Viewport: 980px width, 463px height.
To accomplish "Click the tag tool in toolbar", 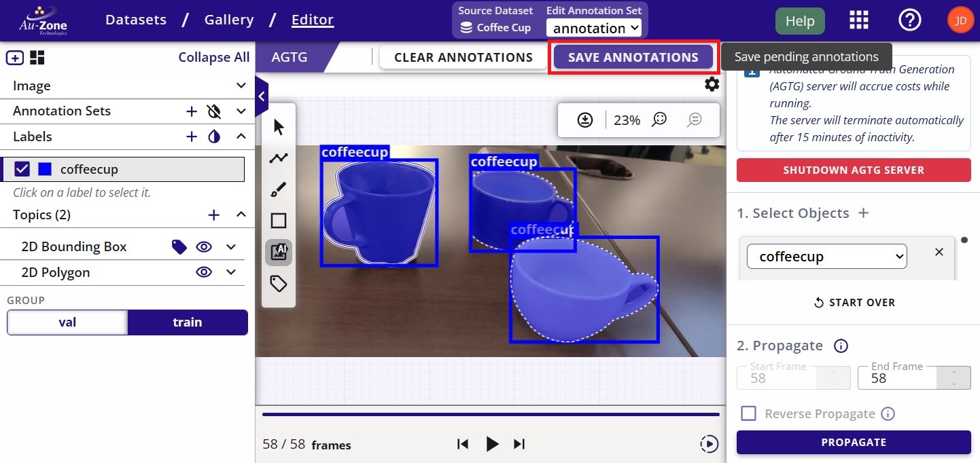I will click(x=279, y=283).
